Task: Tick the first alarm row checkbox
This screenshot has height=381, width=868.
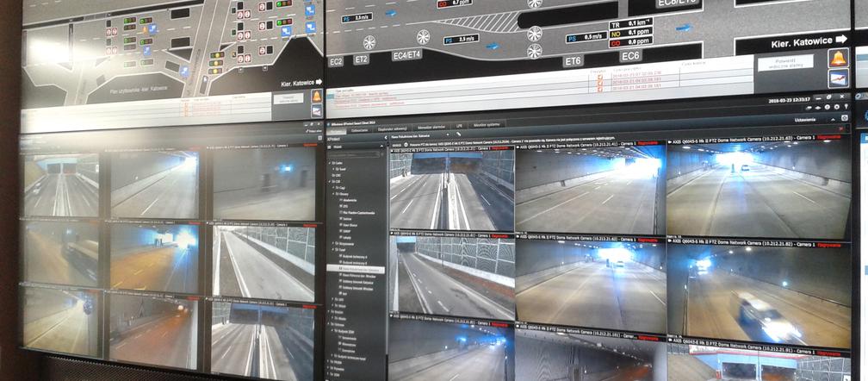Action: click(600, 74)
